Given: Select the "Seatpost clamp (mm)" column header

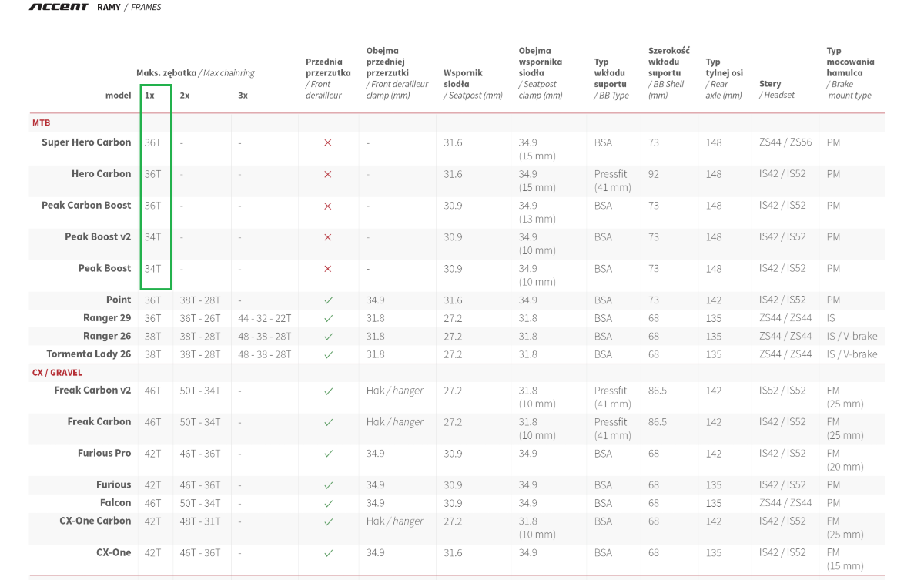Looking at the screenshot, I should coord(541,73).
